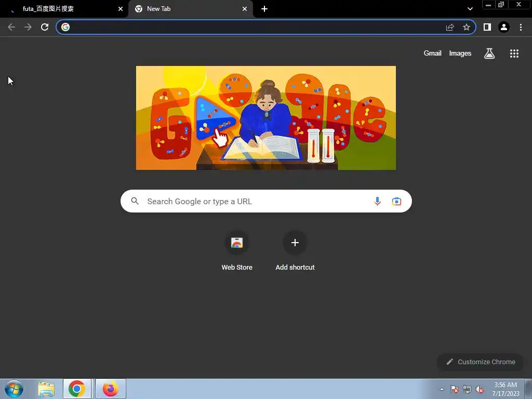Click the Search Google or type a URL box
The image size is (532, 399).
point(266,201)
